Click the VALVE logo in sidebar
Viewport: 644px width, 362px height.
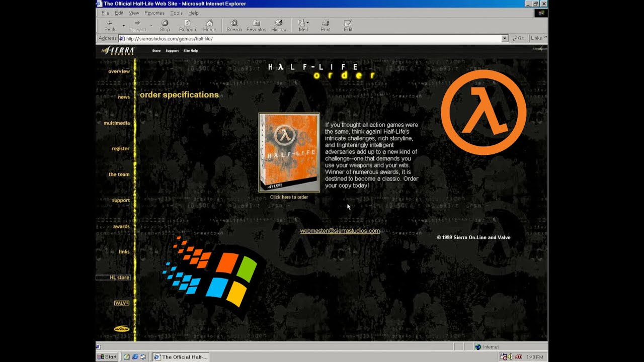[122, 303]
